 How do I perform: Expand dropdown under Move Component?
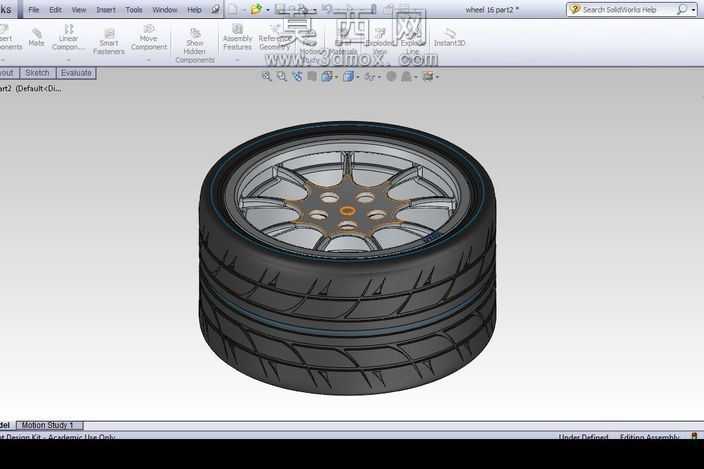point(148,60)
